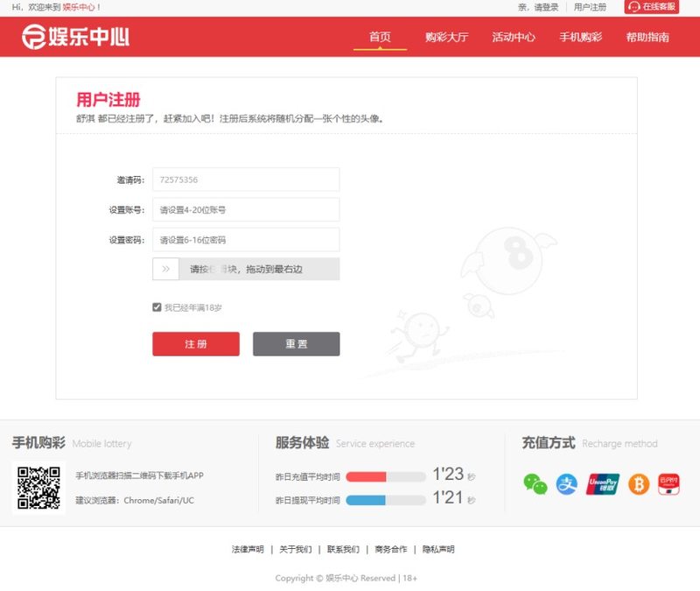This screenshot has height=591, width=700.
Task: Open the 关于我们 footer link
Action: 296,549
